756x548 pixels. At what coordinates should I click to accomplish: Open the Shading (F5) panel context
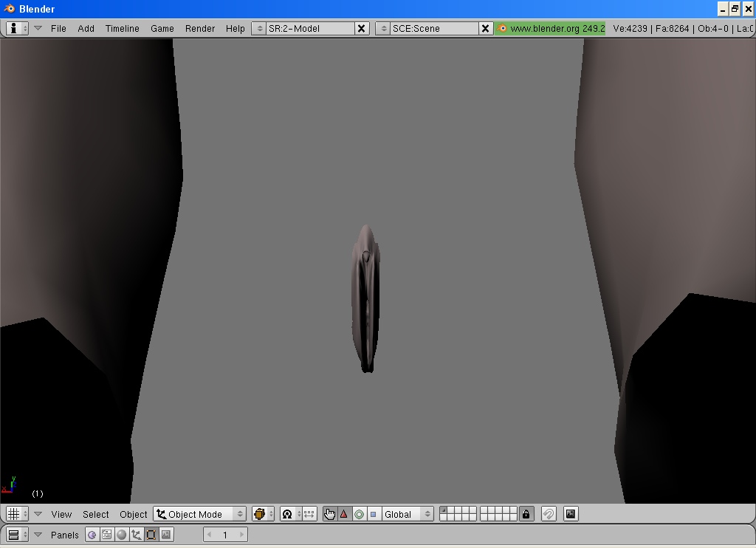121,535
